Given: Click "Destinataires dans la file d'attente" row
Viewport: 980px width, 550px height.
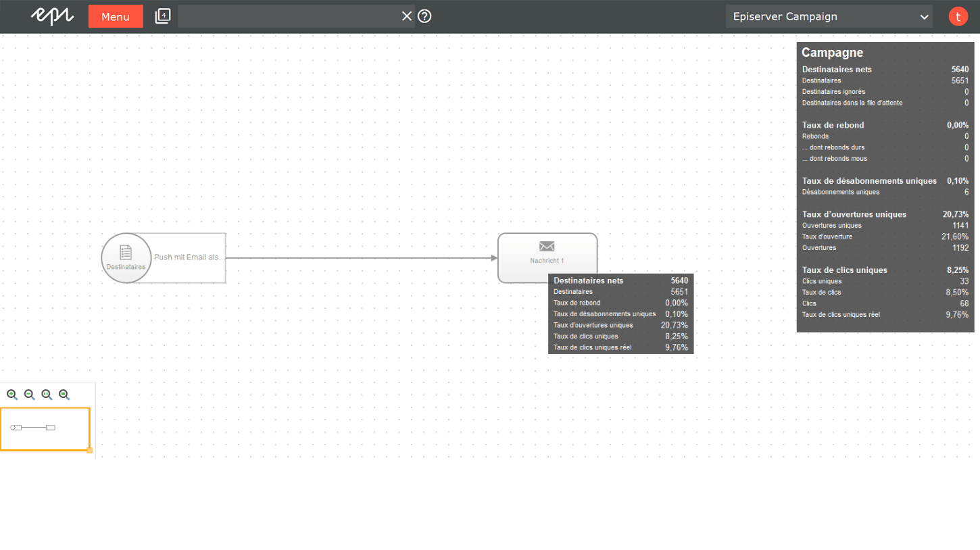Looking at the screenshot, I should tap(885, 103).
